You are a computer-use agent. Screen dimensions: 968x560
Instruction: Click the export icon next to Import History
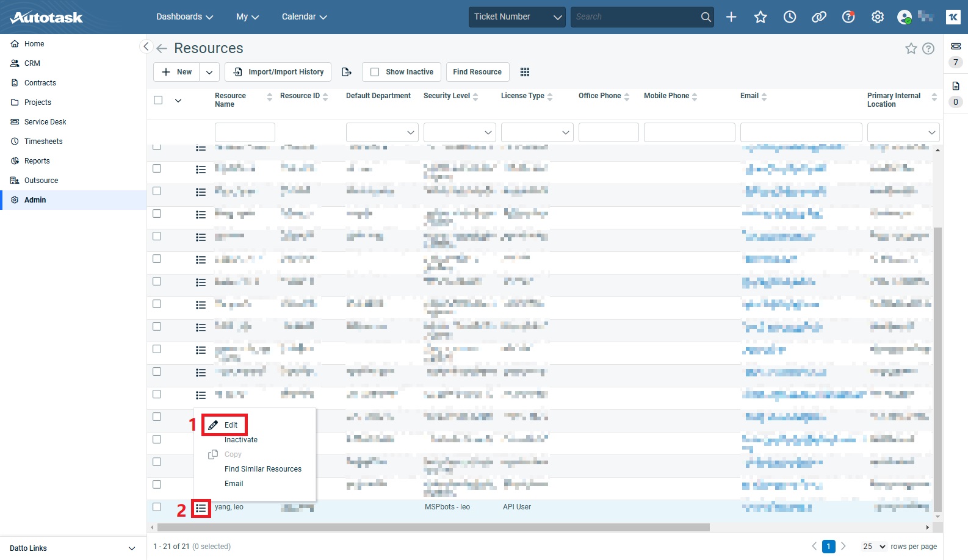point(347,72)
